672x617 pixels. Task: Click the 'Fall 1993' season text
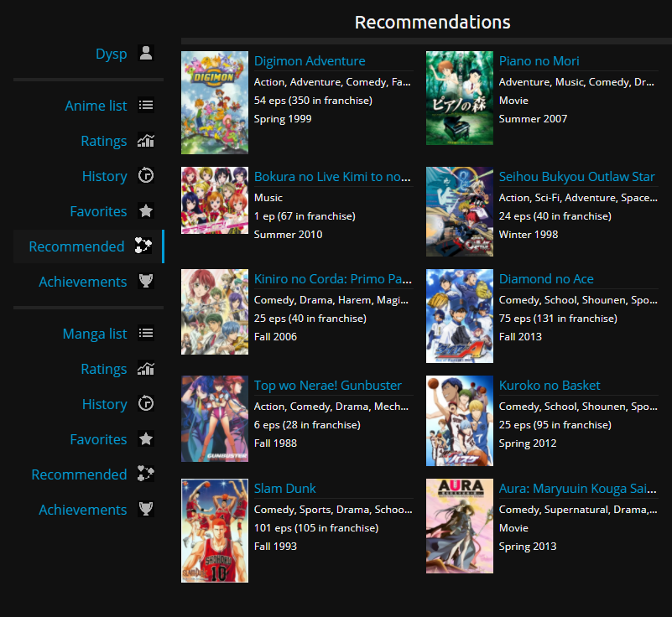coord(275,547)
